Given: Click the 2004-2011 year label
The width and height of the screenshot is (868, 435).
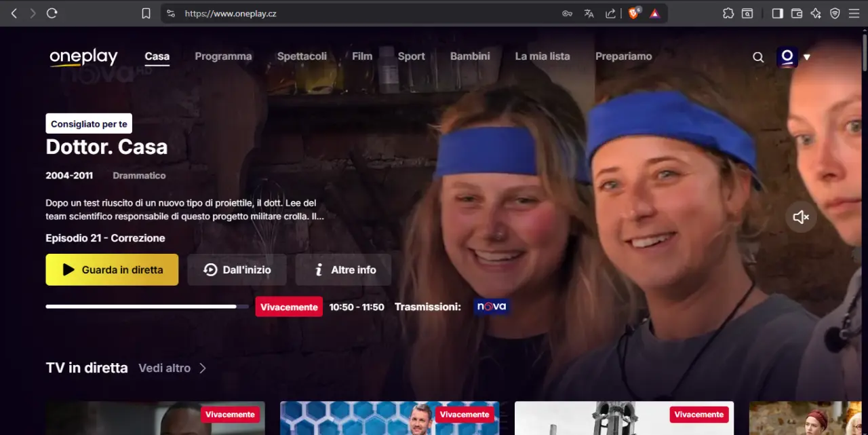Looking at the screenshot, I should (69, 176).
